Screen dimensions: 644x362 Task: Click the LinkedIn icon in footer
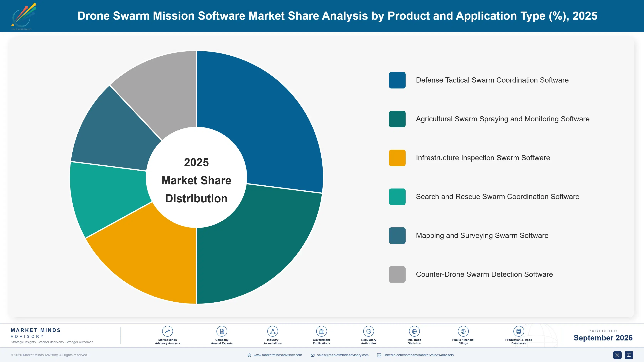379,355
